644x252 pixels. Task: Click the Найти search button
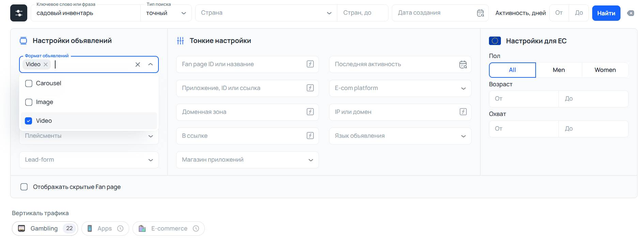coord(606,13)
